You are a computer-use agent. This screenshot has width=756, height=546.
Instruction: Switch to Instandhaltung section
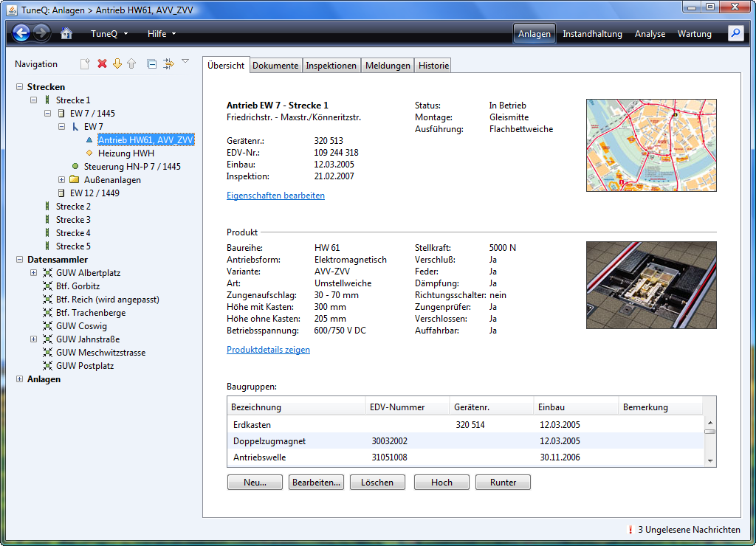point(592,34)
